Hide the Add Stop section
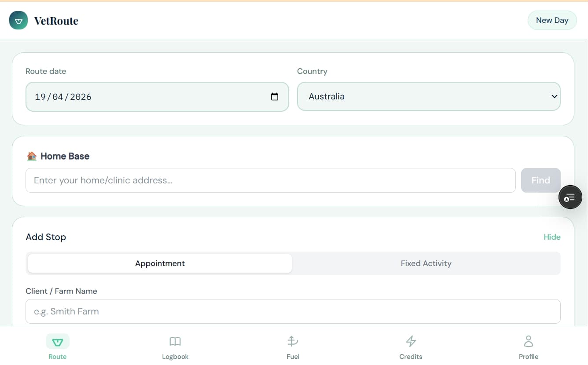This screenshot has height=365, width=588. pyautogui.click(x=552, y=237)
